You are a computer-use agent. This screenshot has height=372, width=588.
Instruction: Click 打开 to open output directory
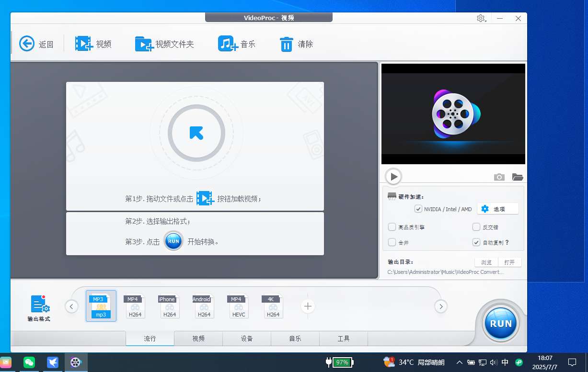510,262
